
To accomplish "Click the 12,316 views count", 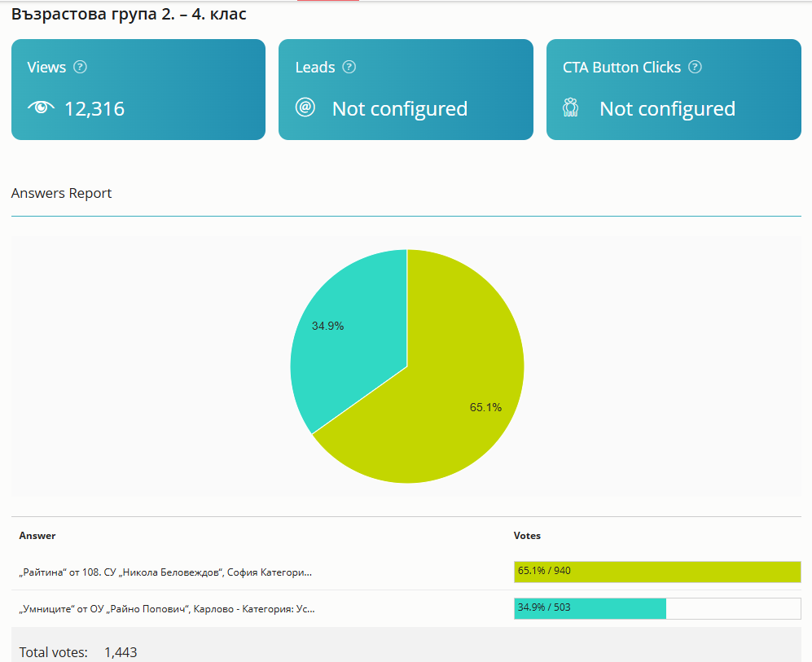I will pos(94,108).
